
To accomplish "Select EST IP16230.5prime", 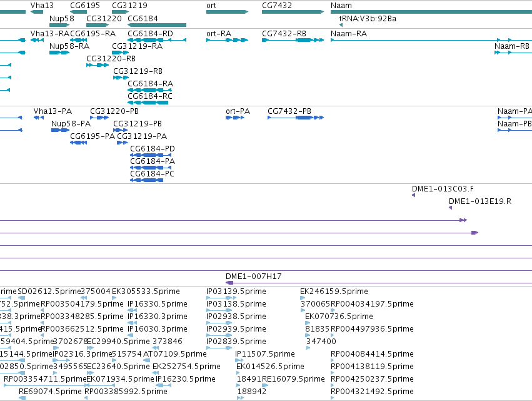I will click(x=164, y=385).
